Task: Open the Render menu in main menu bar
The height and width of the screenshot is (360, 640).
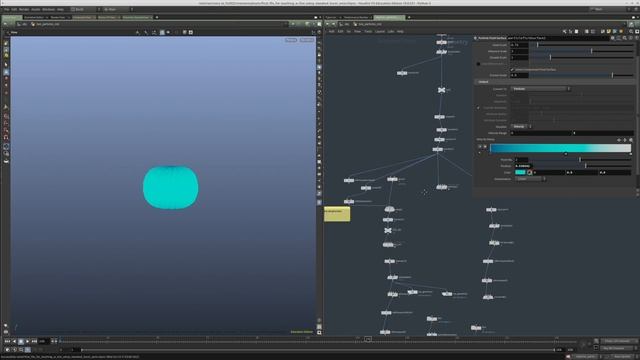Action: (x=24, y=9)
